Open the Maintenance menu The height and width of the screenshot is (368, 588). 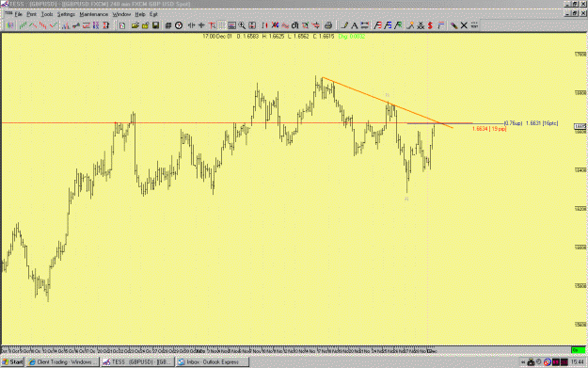[x=94, y=14]
